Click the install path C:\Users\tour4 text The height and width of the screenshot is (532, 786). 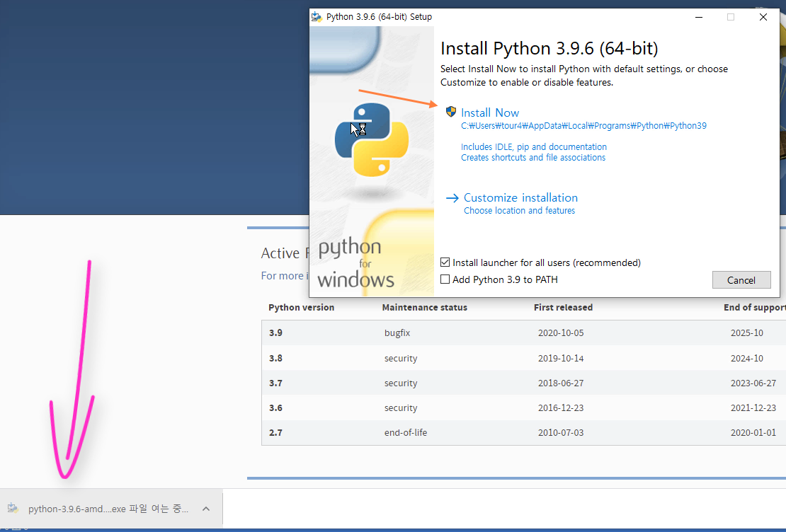583,126
